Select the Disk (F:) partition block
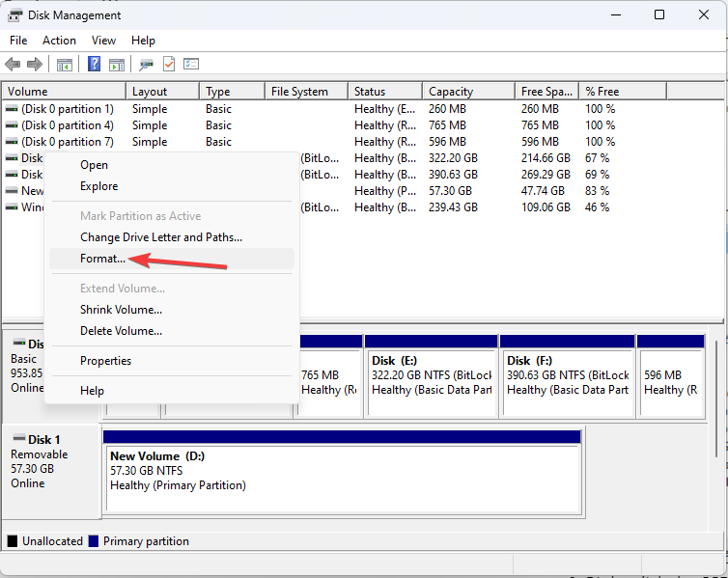The height and width of the screenshot is (578, 728). (567, 375)
